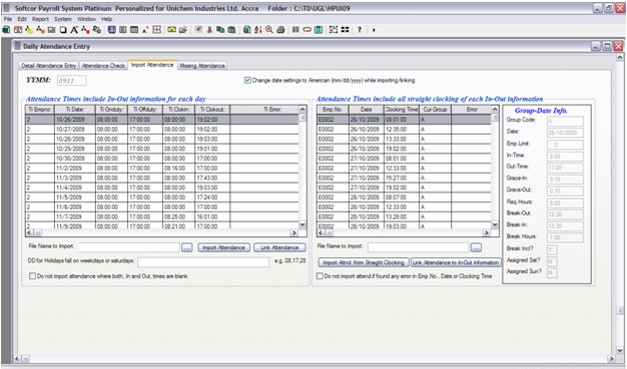Viewport: 627px width, 369px height.
Task: Select the row dated 10/27/2009
Action: [162, 130]
